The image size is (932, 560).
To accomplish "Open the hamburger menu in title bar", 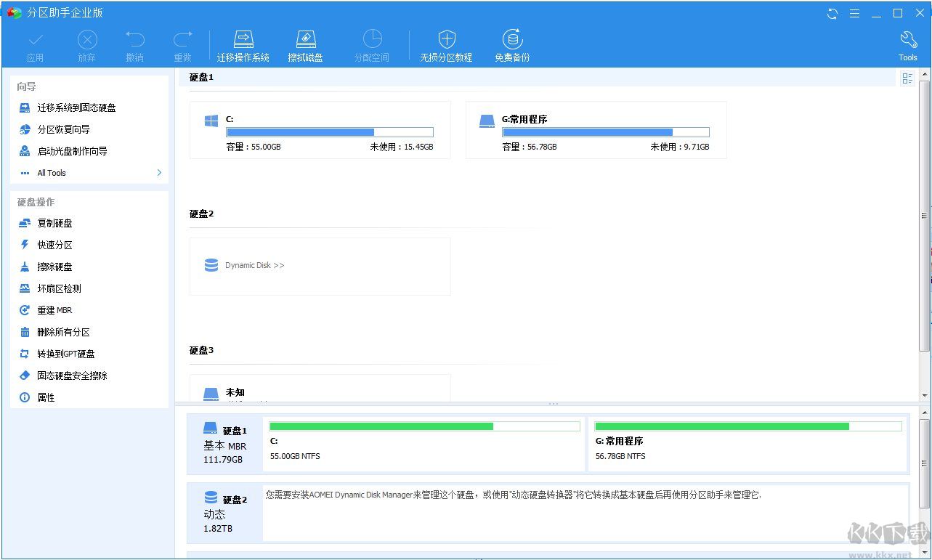I will [x=854, y=12].
